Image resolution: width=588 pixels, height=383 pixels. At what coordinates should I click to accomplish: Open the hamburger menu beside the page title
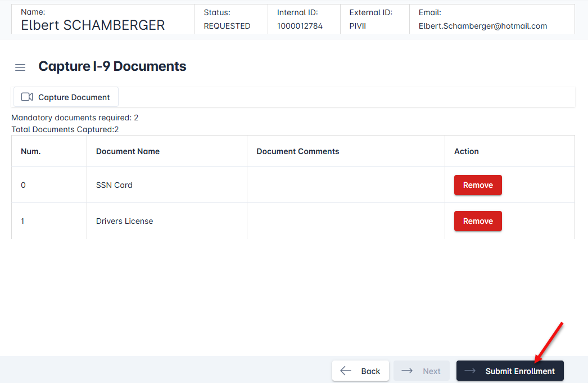(x=20, y=67)
